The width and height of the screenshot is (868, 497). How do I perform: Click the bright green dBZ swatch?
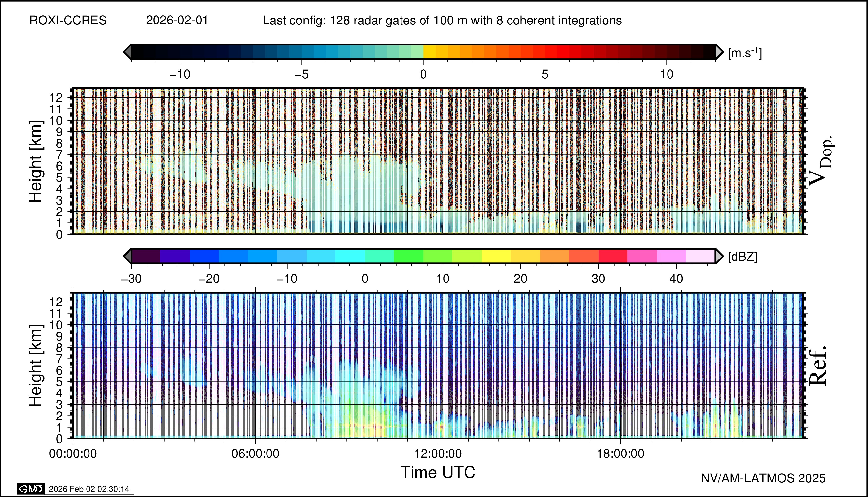(408, 256)
